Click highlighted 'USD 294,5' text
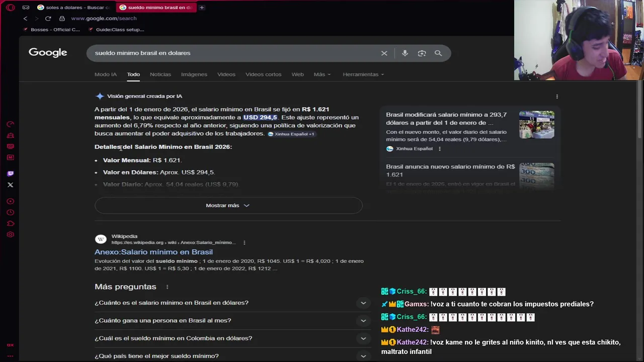The image size is (644, 362). click(x=260, y=117)
